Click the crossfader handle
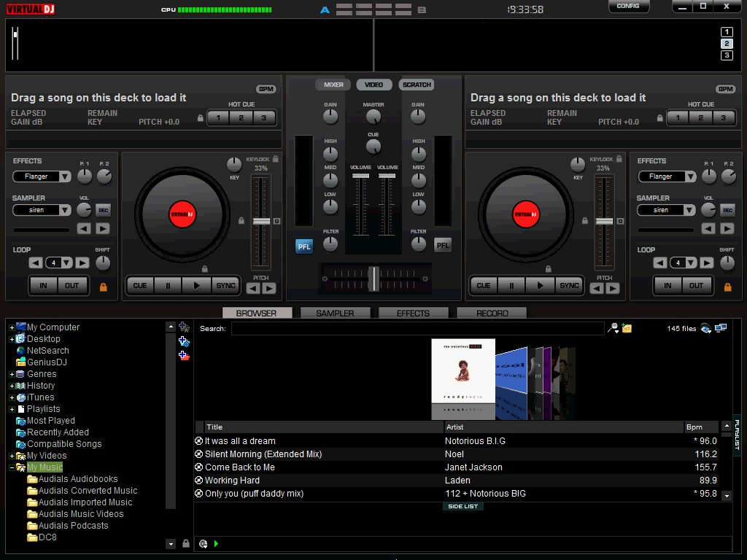Screen dimensions: 747x560 (374, 279)
